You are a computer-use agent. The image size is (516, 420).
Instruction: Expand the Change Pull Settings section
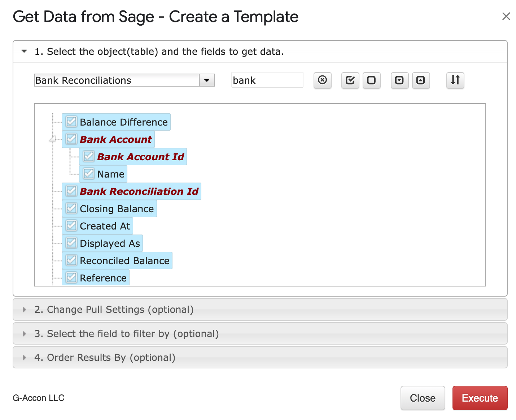260,310
